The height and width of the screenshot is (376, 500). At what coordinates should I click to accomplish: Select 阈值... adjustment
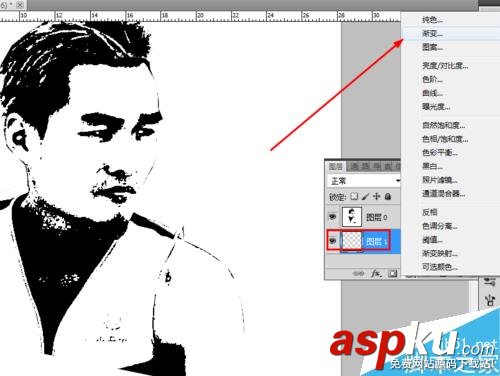click(433, 240)
